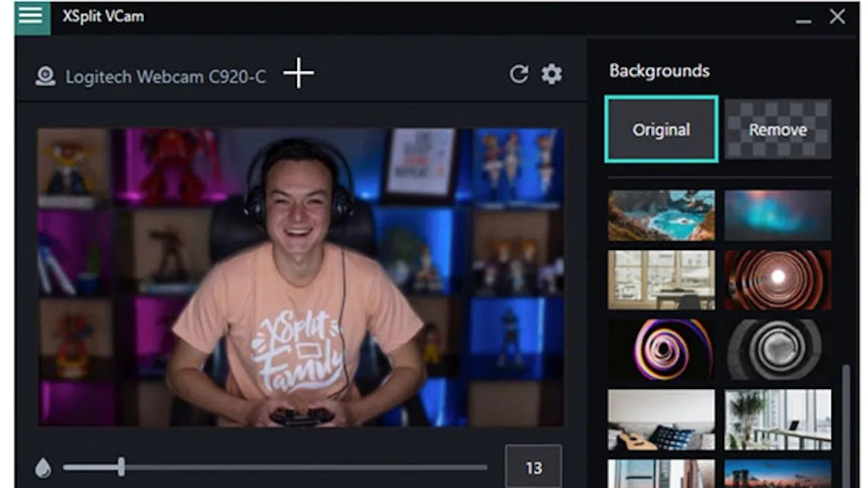Screen dimensions: 868x488
Task: Select Logitech Webcam C920-C source
Action: 166,77
